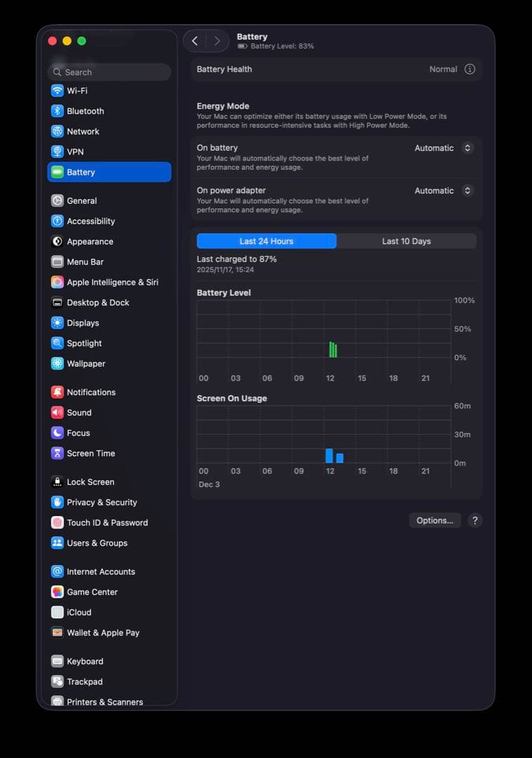Screen dimensions: 532x758
Task: Click the Battery Health info icon
Action: pos(470,69)
